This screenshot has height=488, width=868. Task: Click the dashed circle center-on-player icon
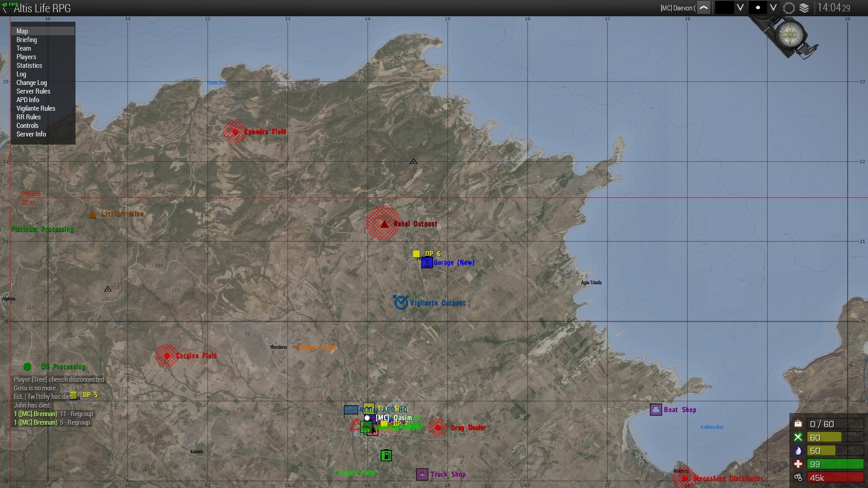(789, 8)
